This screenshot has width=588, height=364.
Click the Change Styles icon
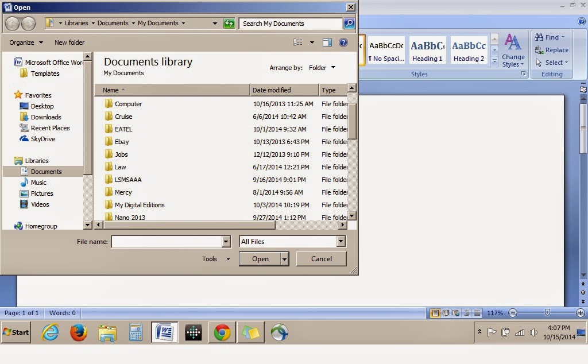(513, 50)
